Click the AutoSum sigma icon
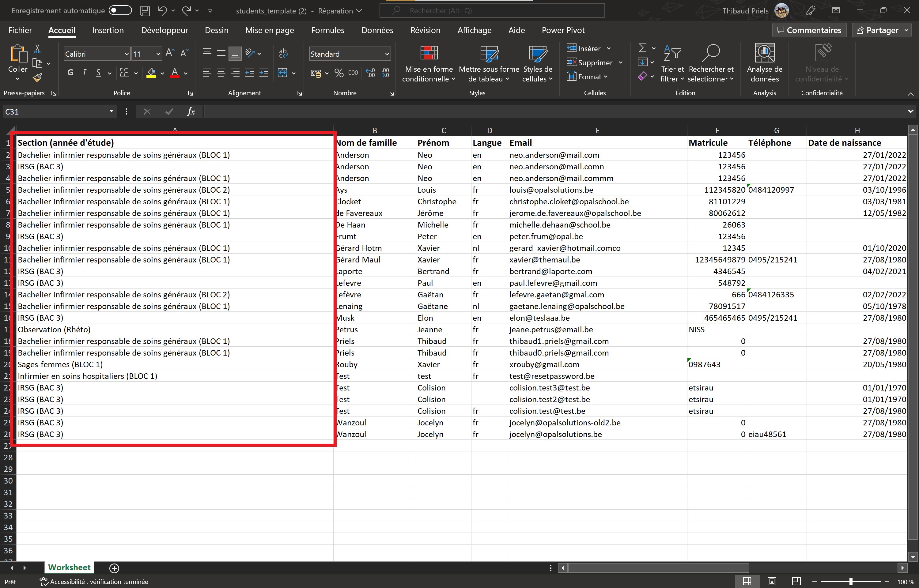The width and height of the screenshot is (919, 588). point(643,48)
